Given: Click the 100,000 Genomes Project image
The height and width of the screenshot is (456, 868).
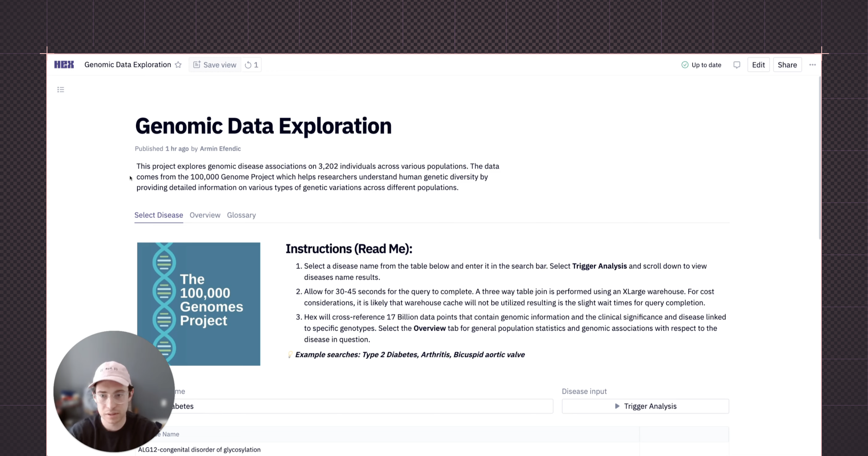Looking at the screenshot, I should coord(199,304).
